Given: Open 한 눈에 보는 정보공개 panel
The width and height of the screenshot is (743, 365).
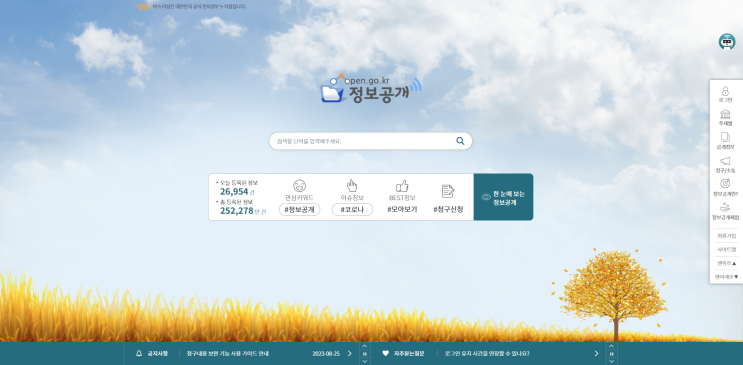Looking at the screenshot, I should pos(503,197).
